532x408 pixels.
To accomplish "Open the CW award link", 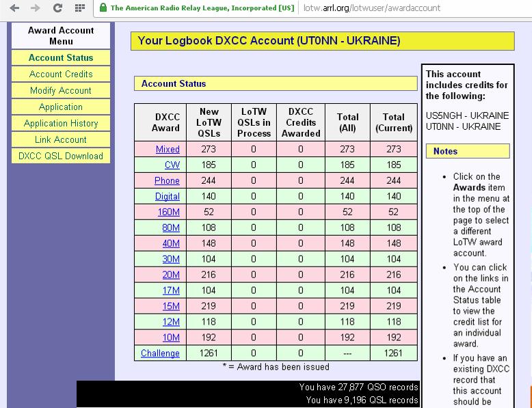I will 172,165.
